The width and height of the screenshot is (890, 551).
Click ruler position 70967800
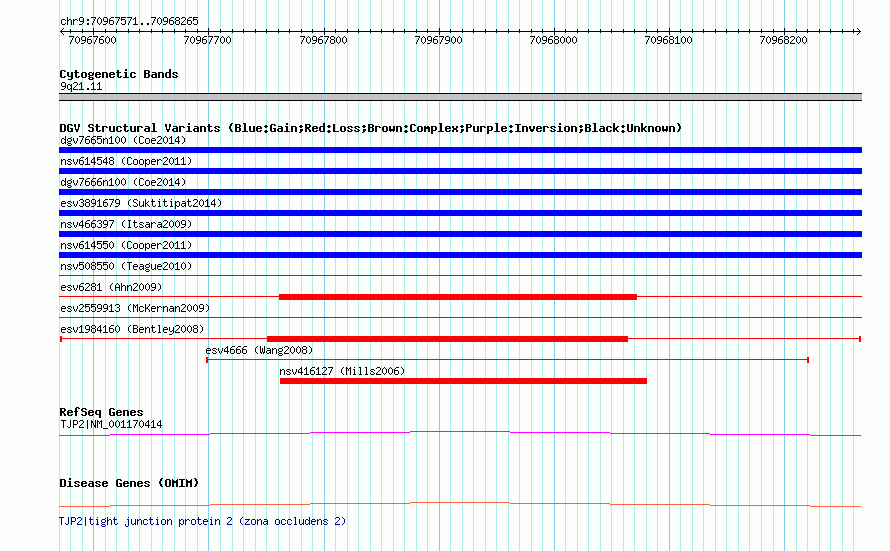coord(324,40)
